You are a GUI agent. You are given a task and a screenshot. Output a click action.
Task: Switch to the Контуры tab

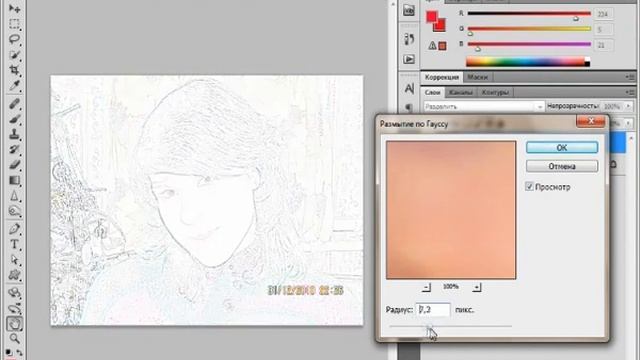[495, 93]
